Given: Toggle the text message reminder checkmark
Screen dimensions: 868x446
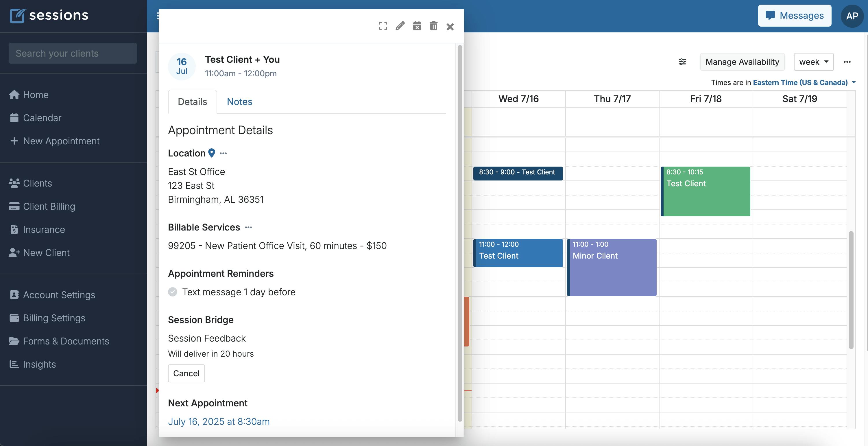Looking at the screenshot, I should [173, 292].
